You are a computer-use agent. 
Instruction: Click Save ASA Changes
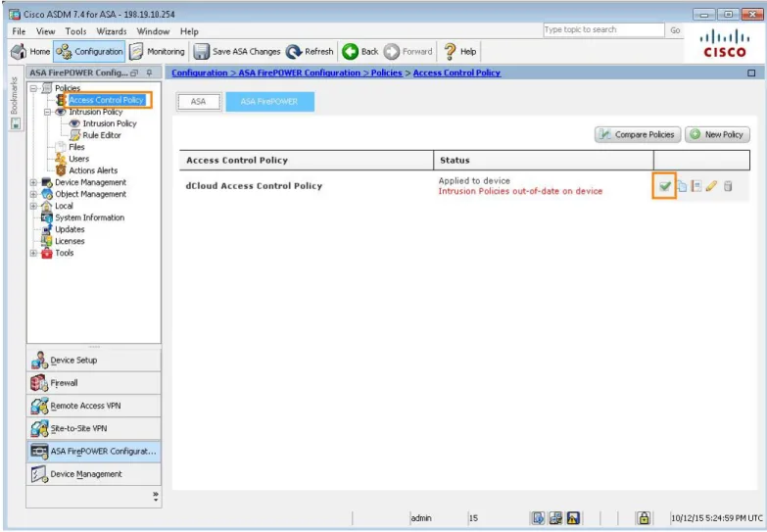tap(237, 51)
